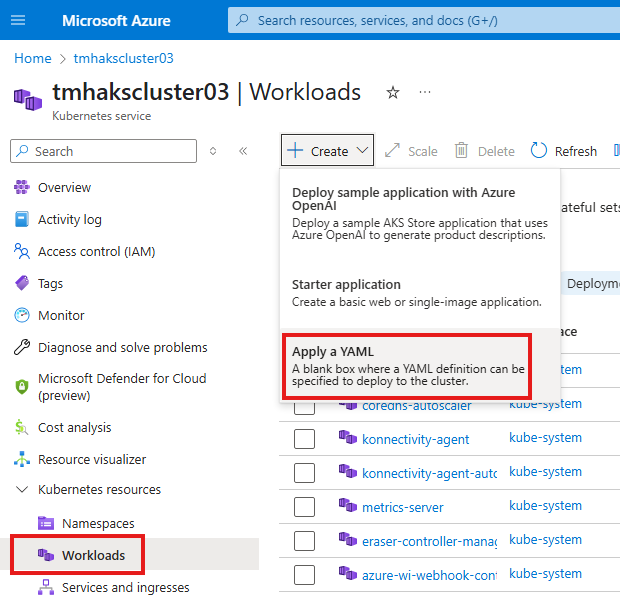Screen dimensions: 620x606
Task: Click the Services and ingresses network icon
Action: (46, 587)
